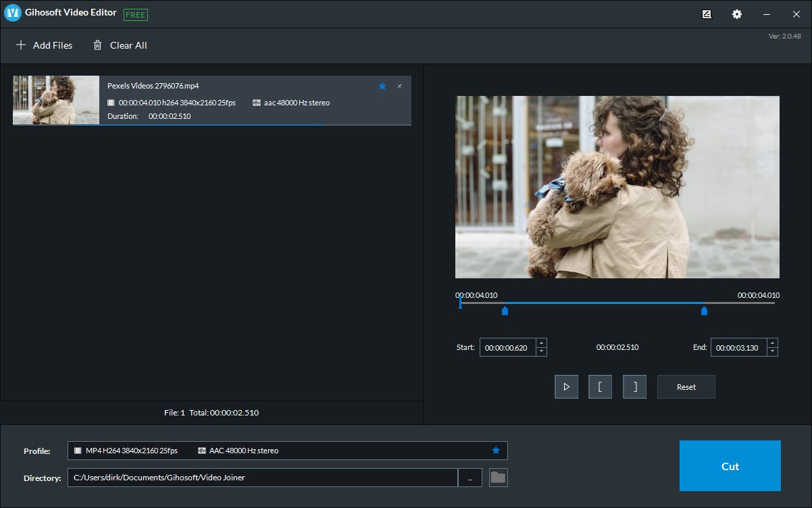This screenshot has width=812, height=508.
Task: Click the right trim handle on the timeline
Action: pos(704,311)
